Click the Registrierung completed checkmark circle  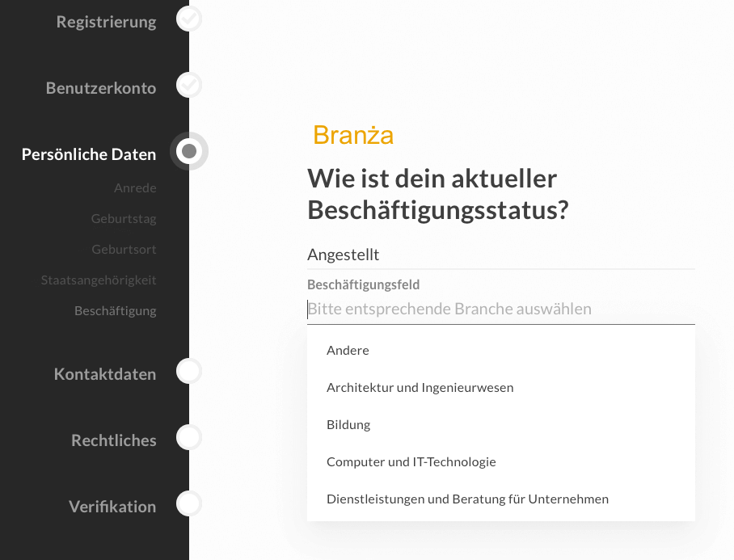pyautogui.click(x=189, y=19)
